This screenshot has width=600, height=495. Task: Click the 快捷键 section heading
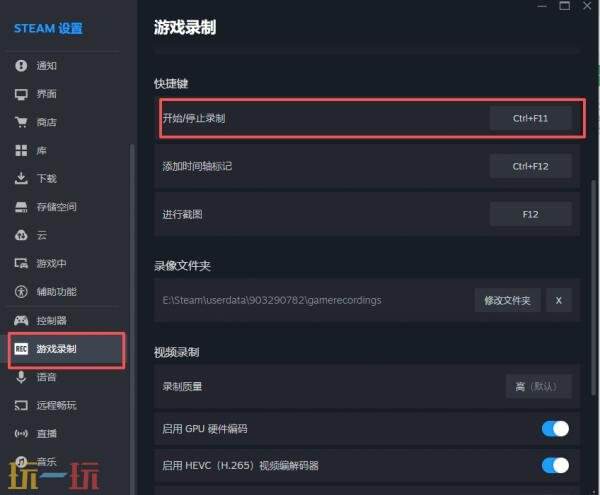coord(171,84)
